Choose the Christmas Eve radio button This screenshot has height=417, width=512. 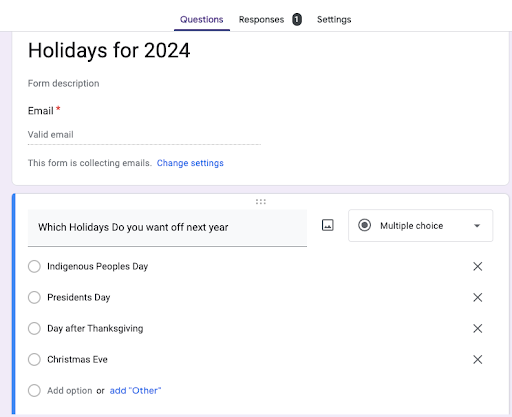34,359
